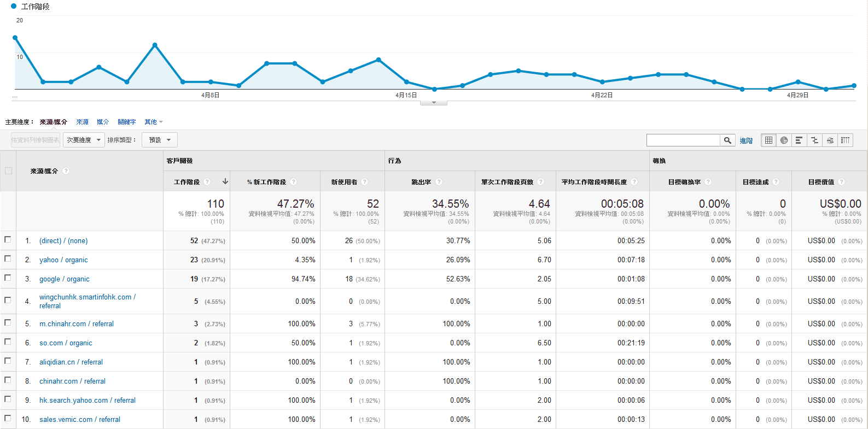This screenshot has width=868, height=429.
Task: Check the so.com / organic row checkbox
Action: pos(8,342)
